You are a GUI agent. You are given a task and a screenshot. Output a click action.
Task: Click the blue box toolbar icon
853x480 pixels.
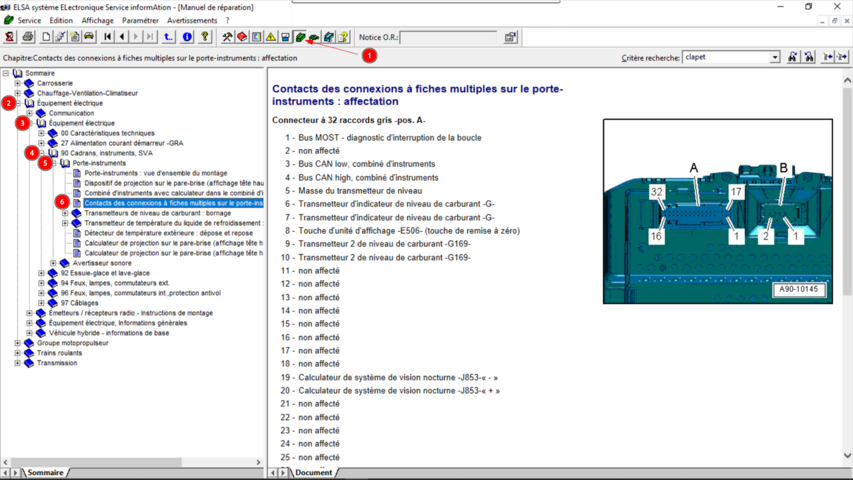285,37
